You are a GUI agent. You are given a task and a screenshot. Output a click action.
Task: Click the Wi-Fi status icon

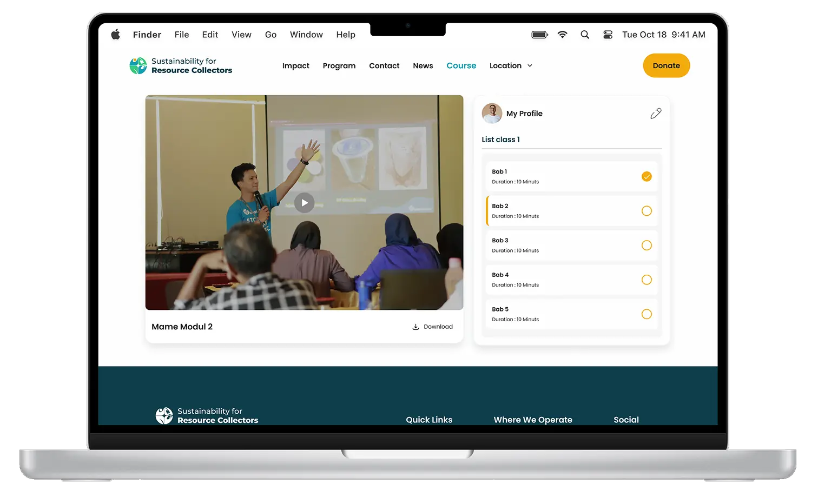click(563, 35)
